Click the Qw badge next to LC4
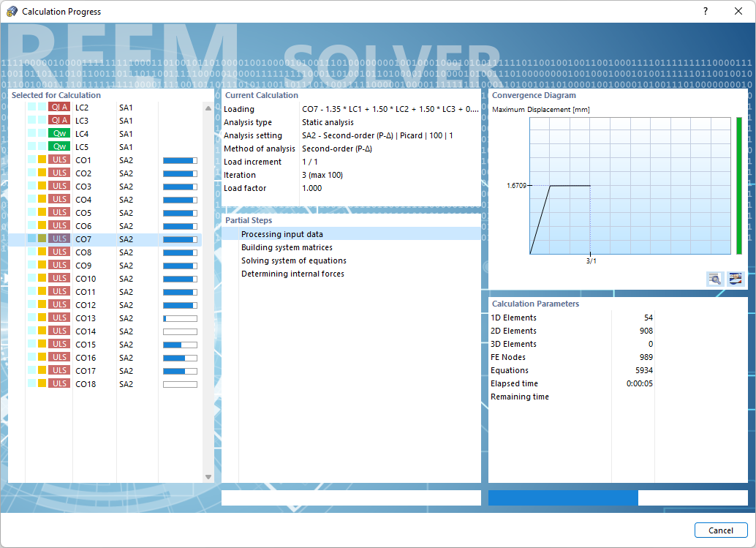Viewport: 756px width, 548px height. click(x=58, y=133)
